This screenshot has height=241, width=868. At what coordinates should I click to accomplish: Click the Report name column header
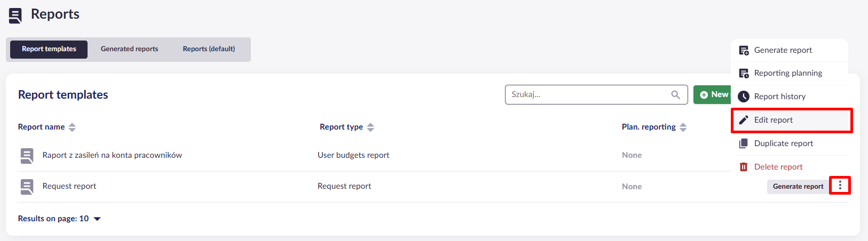41,127
